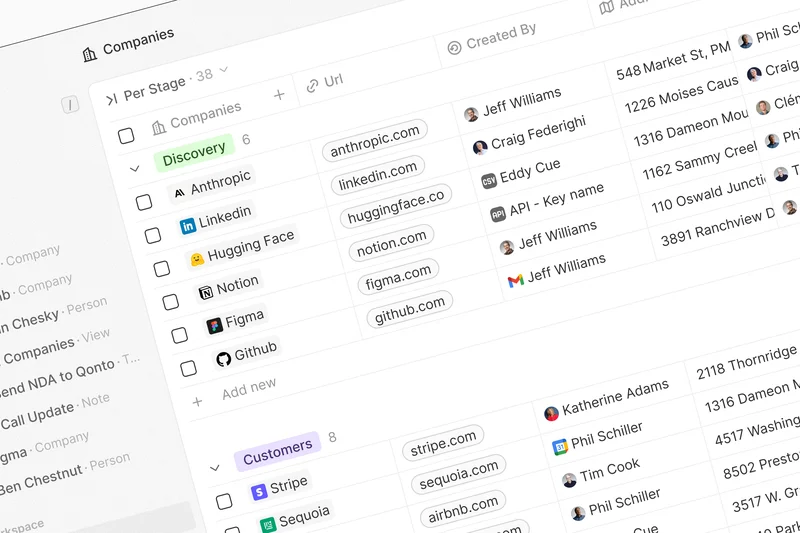Toggle the select-all checkbox in Companies header
Viewport: 800px width, 533px height.
(x=126, y=136)
